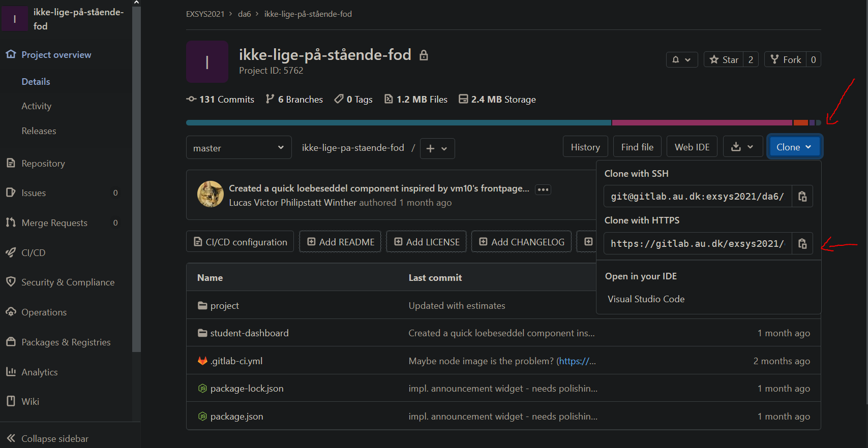868x448 pixels.
Task: Copy the HTTPS clone URL
Action: click(802, 244)
